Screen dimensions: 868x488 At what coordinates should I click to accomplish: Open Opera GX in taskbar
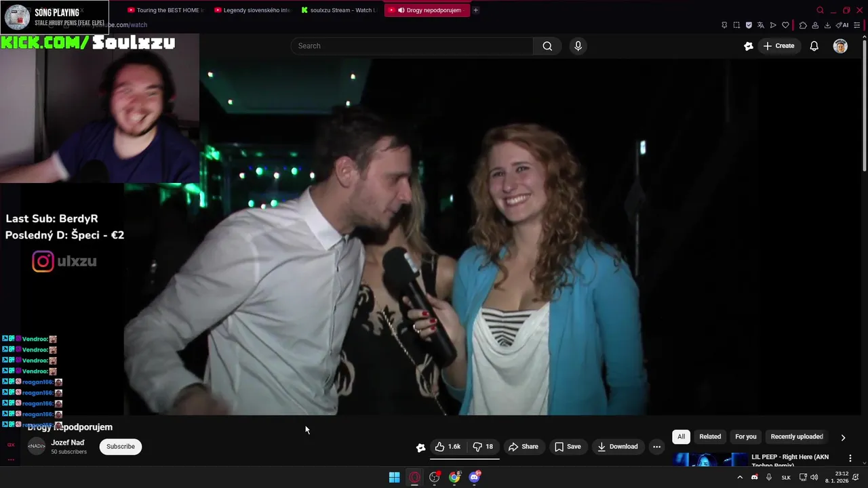(414, 477)
